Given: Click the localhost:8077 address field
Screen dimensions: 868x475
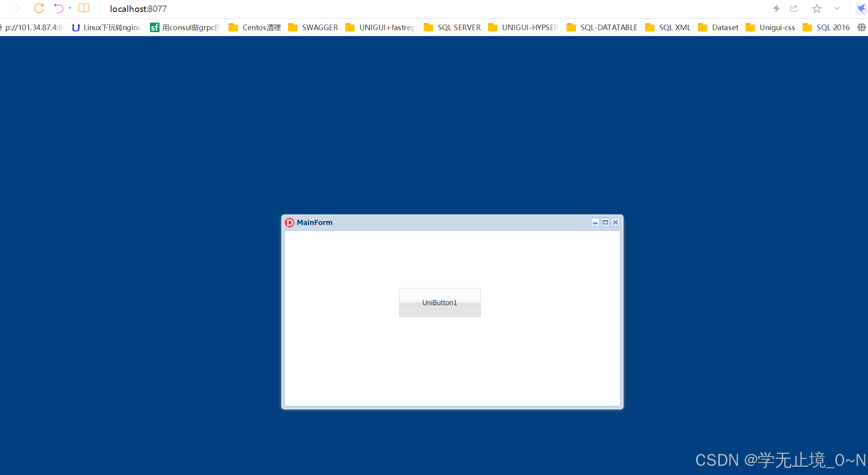Looking at the screenshot, I should 138,9.
